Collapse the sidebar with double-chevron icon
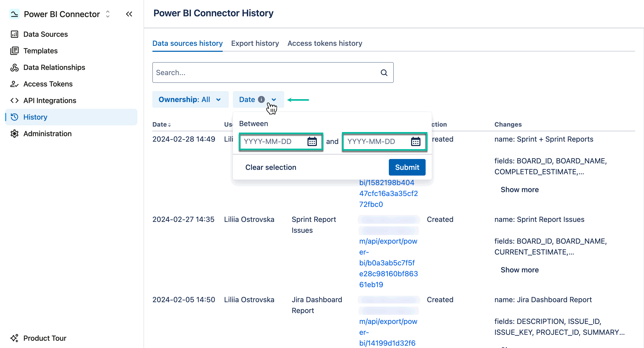Viewport: 644px width, 348px height. 129,14
